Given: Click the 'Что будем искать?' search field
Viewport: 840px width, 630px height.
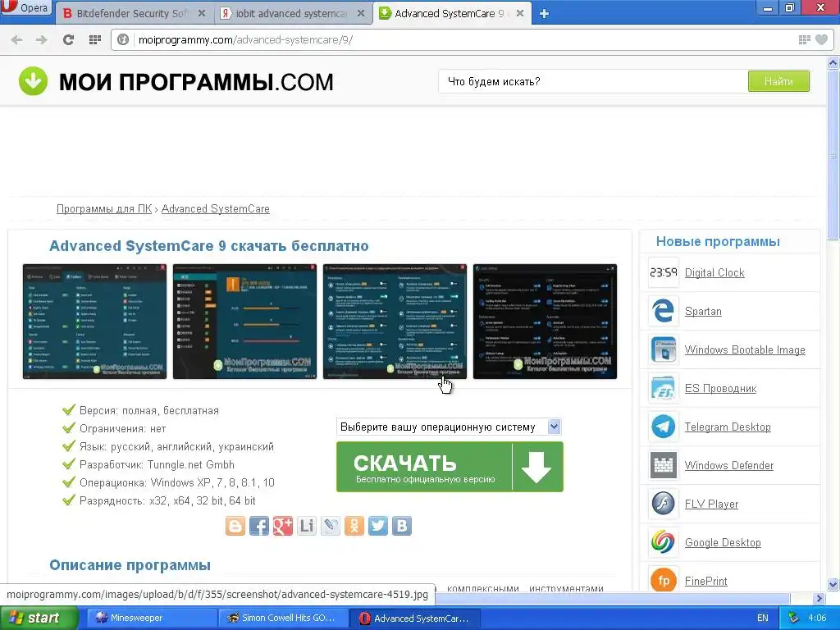Looking at the screenshot, I should (x=593, y=81).
